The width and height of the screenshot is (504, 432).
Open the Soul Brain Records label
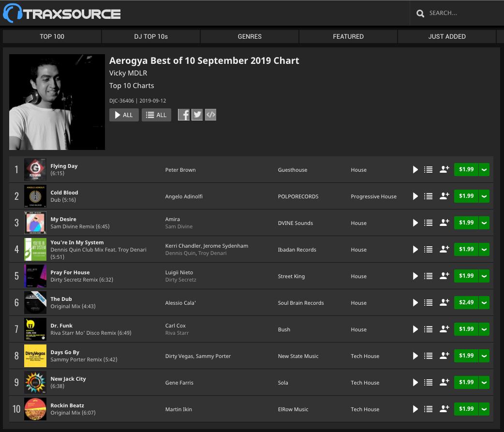(x=301, y=303)
